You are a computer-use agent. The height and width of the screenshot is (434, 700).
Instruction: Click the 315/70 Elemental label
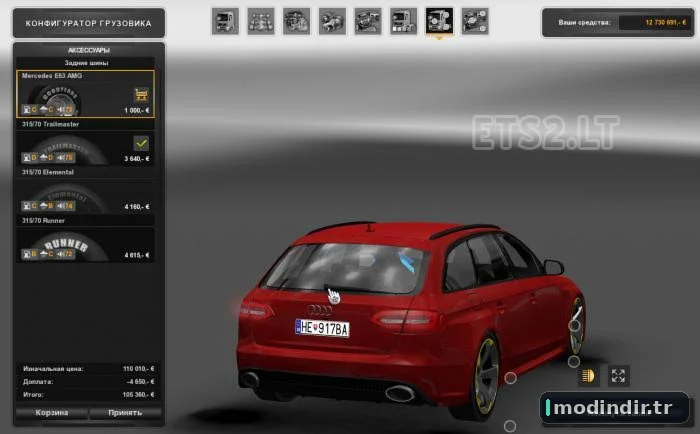[x=48, y=172]
